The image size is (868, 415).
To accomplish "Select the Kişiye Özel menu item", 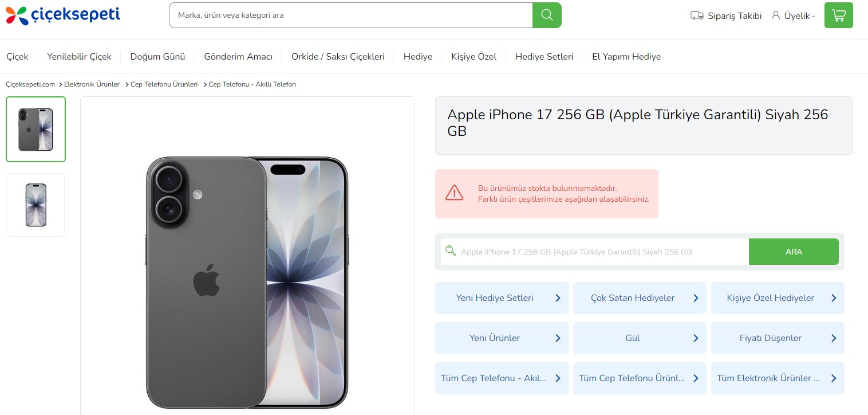I will click(x=474, y=57).
